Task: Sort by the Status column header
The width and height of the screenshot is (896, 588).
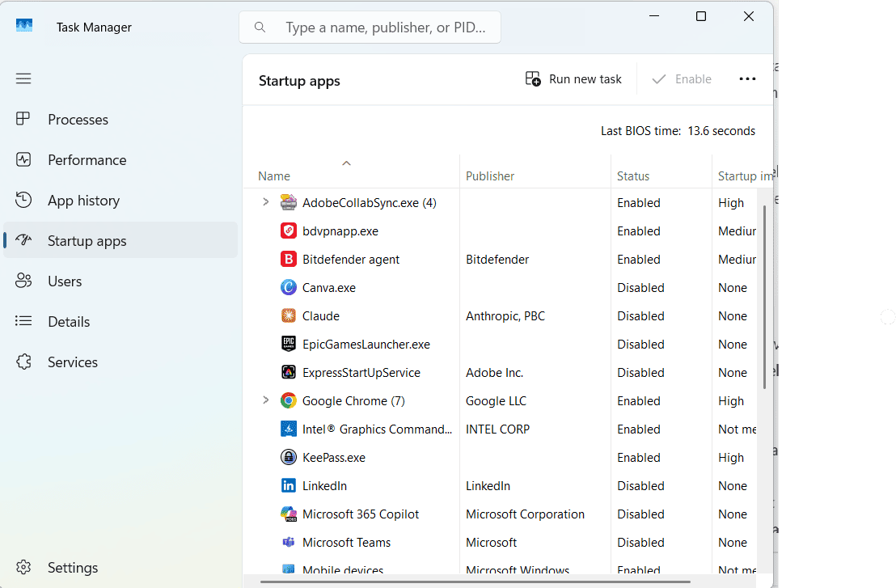Action: 633,176
